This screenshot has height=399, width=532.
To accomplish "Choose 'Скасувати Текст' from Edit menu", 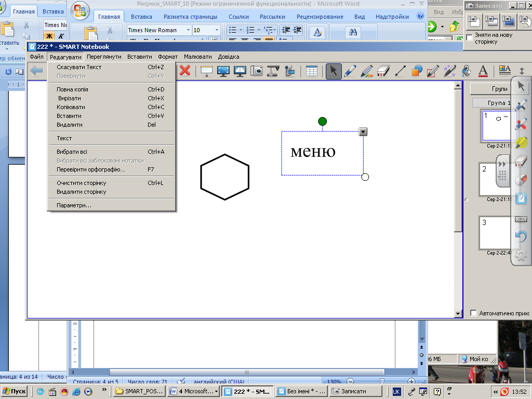I will pyautogui.click(x=111, y=67).
